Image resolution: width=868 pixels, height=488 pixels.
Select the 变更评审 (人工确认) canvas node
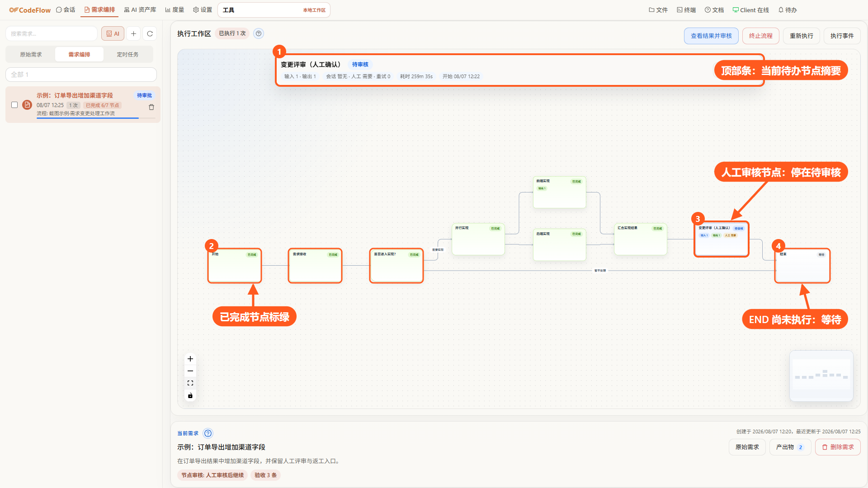pyautogui.click(x=722, y=239)
